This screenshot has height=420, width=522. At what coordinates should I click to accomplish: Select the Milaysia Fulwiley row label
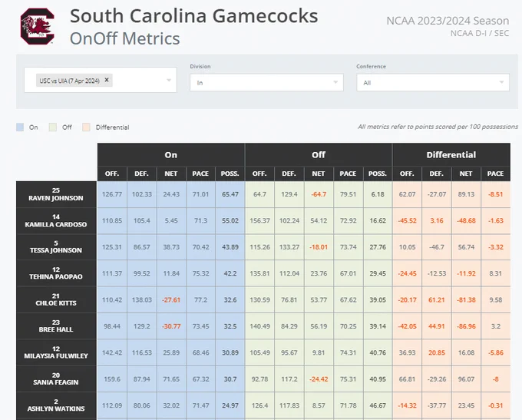click(x=56, y=352)
